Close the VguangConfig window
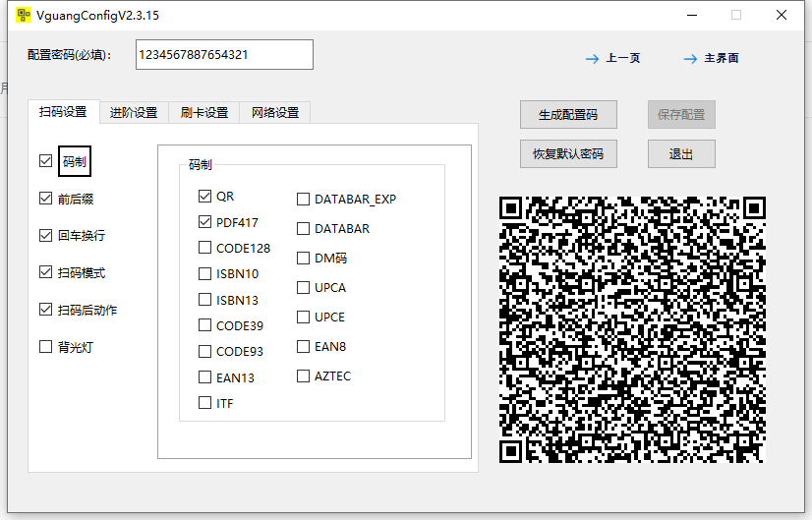 782,15
